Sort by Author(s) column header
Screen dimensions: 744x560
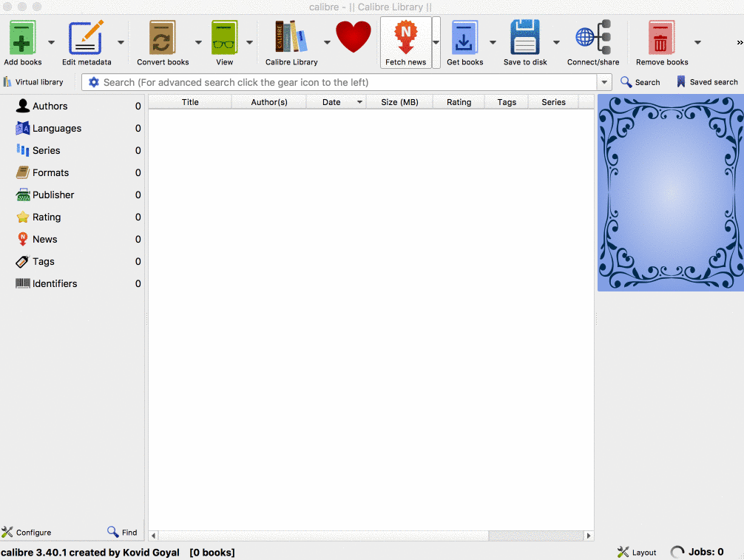click(x=269, y=102)
